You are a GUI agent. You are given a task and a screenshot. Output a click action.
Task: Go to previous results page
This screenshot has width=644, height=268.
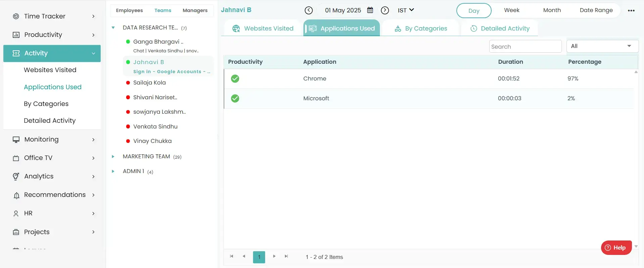[x=244, y=256]
